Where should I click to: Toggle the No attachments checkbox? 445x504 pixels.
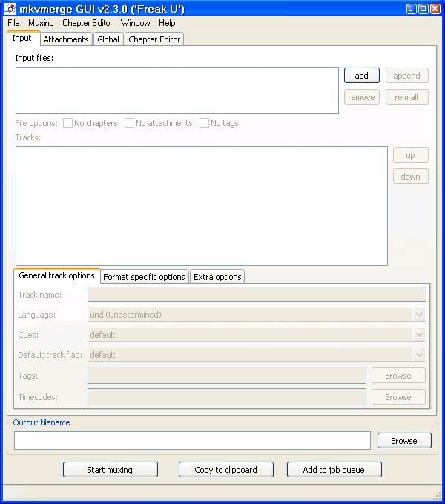(129, 123)
